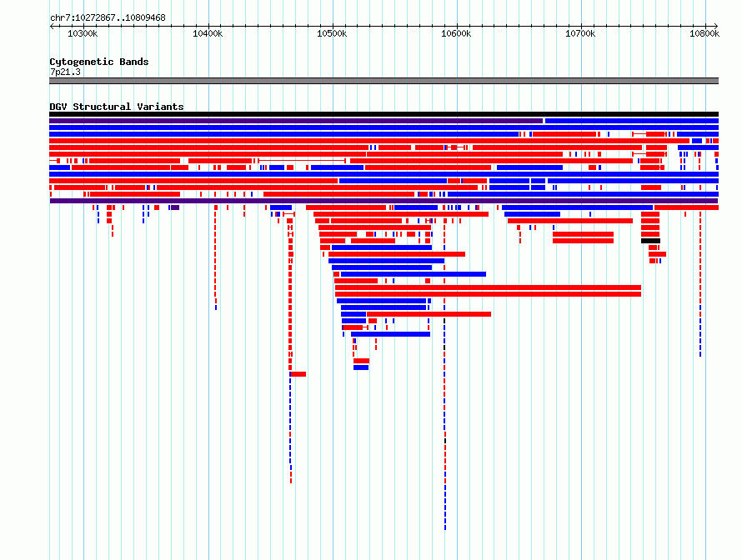Click the small black variant block near 10750k

tap(650, 241)
